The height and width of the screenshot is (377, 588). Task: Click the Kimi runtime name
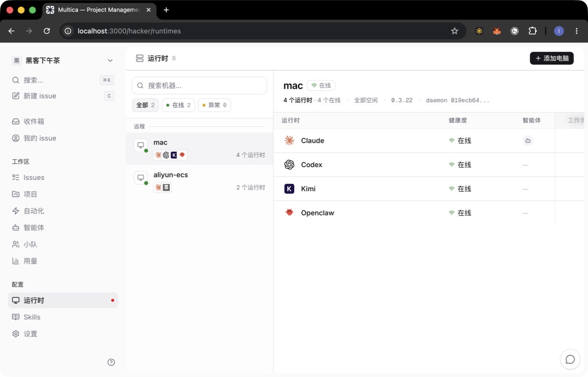point(308,189)
